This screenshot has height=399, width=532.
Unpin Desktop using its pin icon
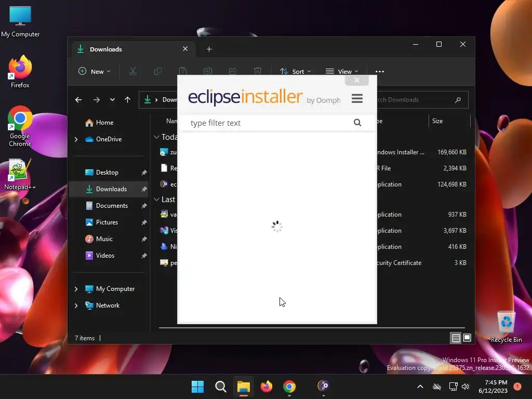[x=144, y=172]
